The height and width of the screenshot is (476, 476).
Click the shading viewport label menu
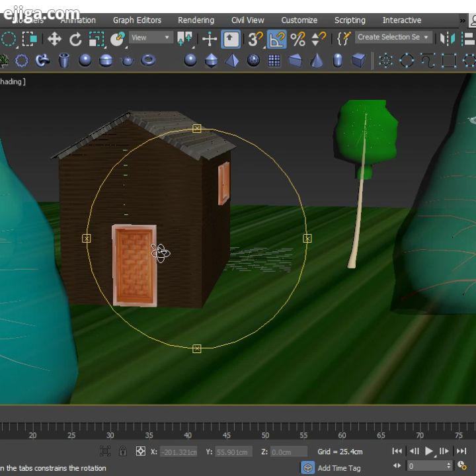pyautogui.click(x=13, y=81)
